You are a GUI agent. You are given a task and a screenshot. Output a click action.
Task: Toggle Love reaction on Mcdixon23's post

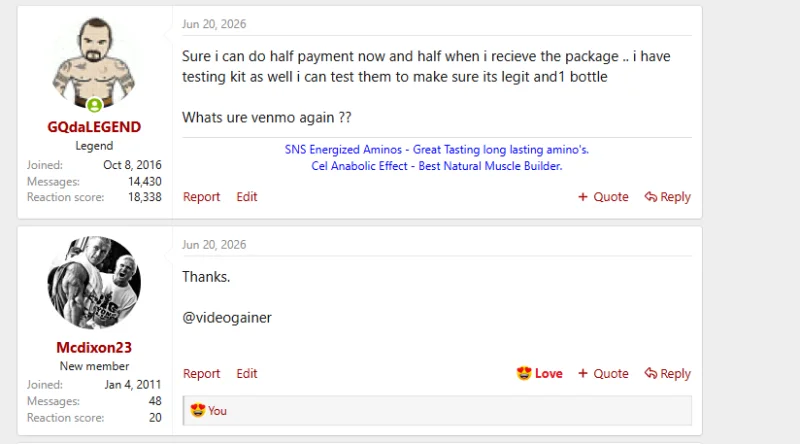coord(539,374)
